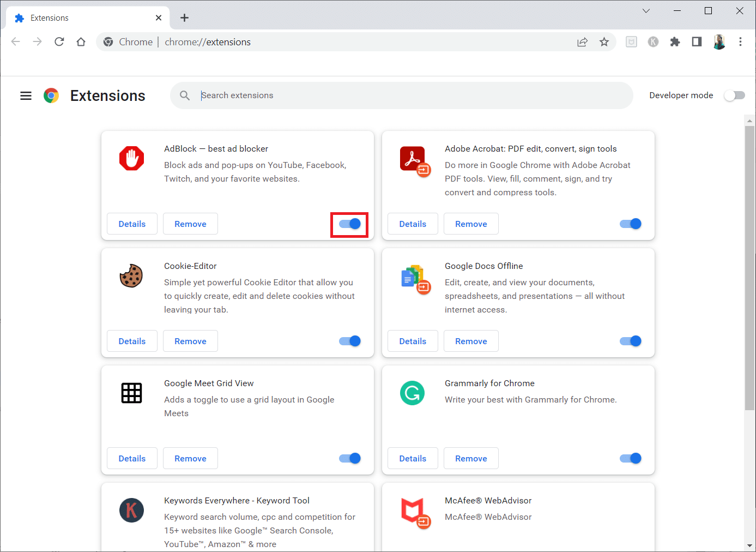Screen dimensions: 756x552
Task: Click the Chrome logo beside Extensions title
Action: (51, 95)
